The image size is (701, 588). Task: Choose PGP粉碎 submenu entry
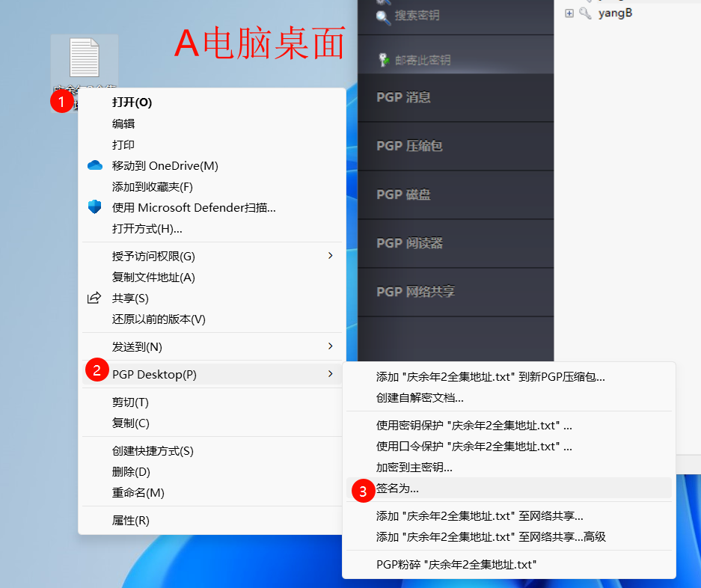pyautogui.click(x=509, y=564)
